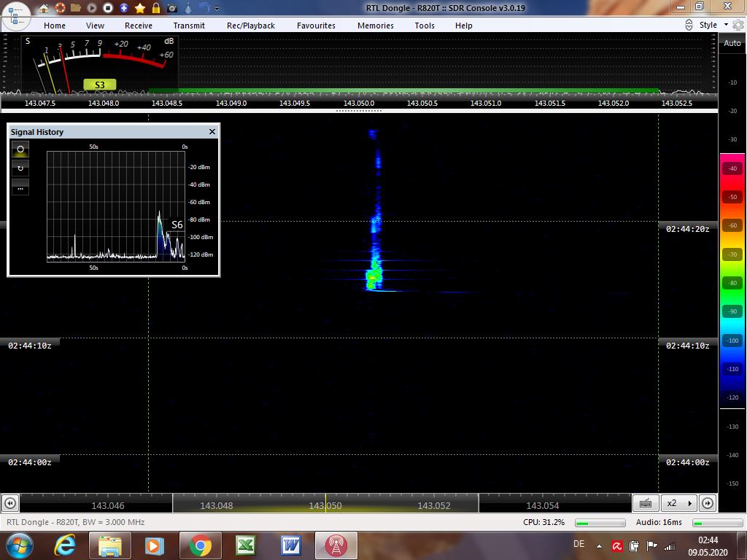The height and width of the screenshot is (560, 747).
Task: Step the frequency span backward with left arrow
Action: pos(10,503)
